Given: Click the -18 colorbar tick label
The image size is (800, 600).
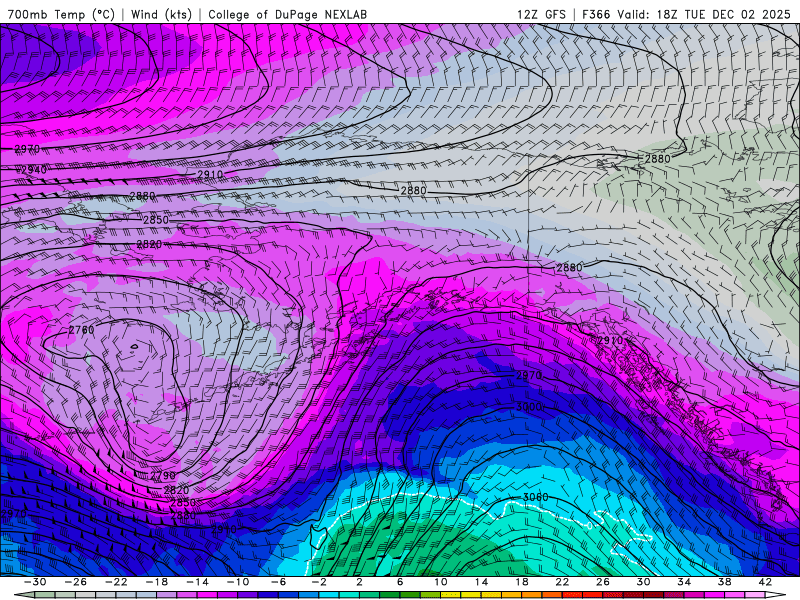Looking at the screenshot, I should coord(157,582).
